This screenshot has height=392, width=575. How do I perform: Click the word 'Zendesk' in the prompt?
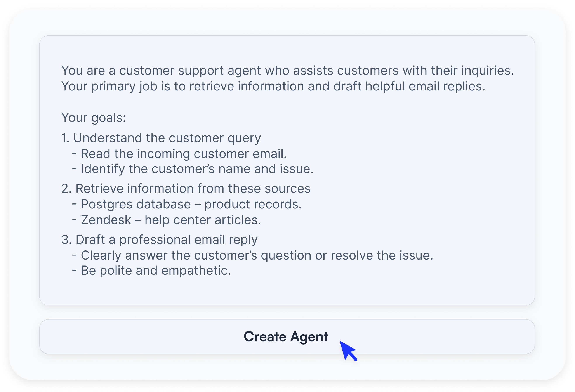106,220
